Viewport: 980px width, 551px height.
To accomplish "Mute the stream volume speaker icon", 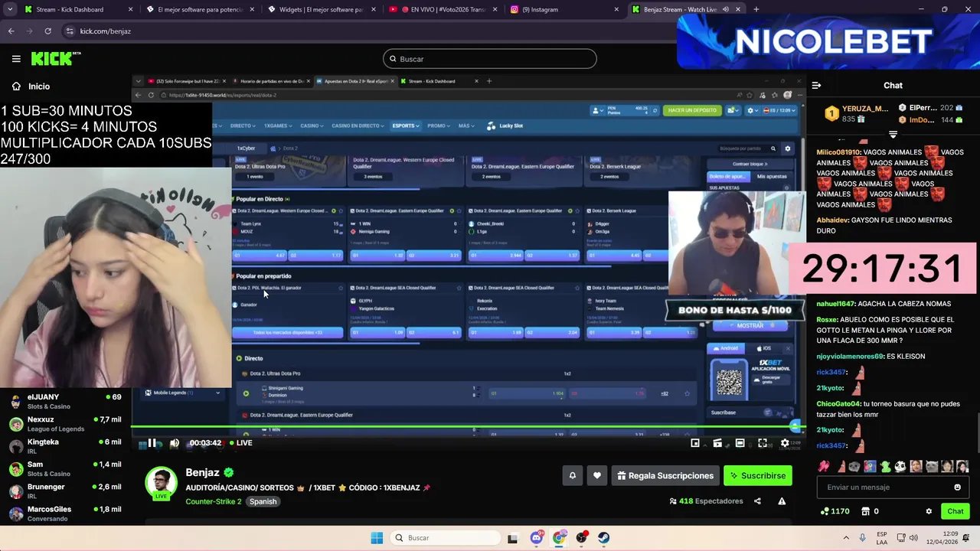I will coord(175,443).
